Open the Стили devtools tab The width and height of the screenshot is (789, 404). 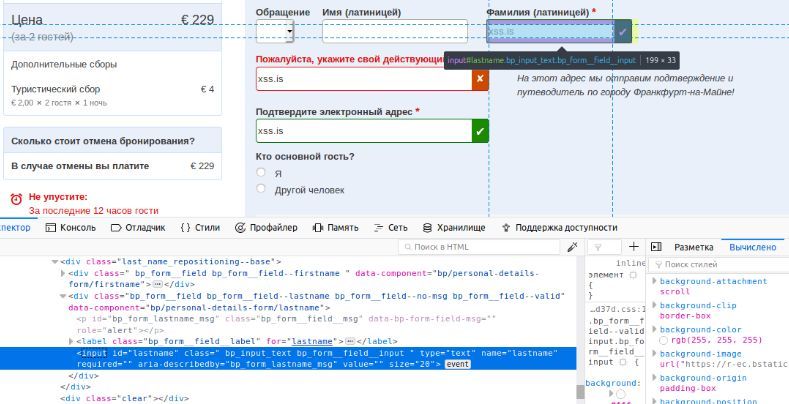click(x=200, y=228)
